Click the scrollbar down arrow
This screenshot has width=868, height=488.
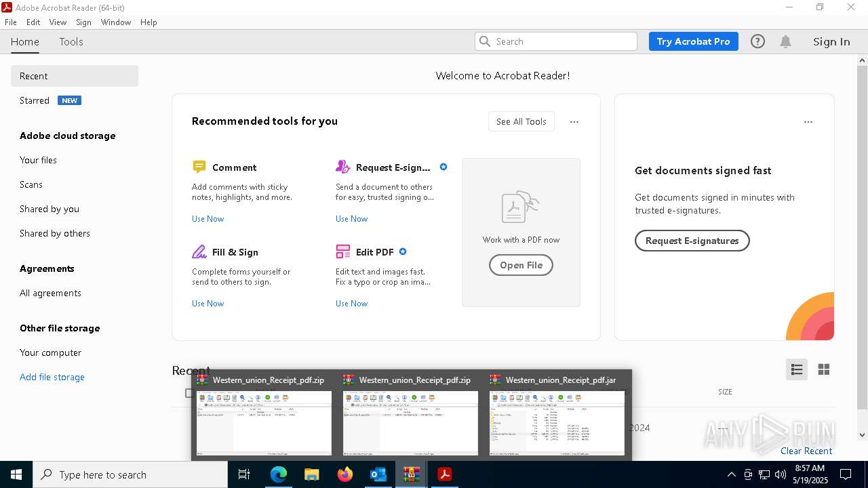click(x=862, y=435)
